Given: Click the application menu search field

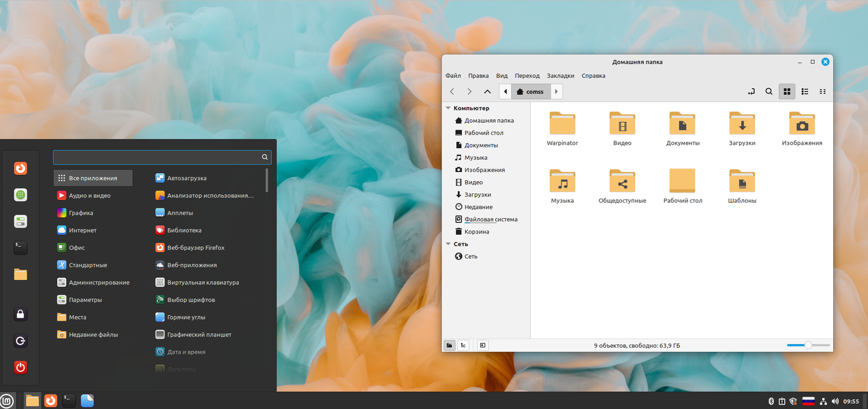Looking at the screenshot, I should click(162, 157).
